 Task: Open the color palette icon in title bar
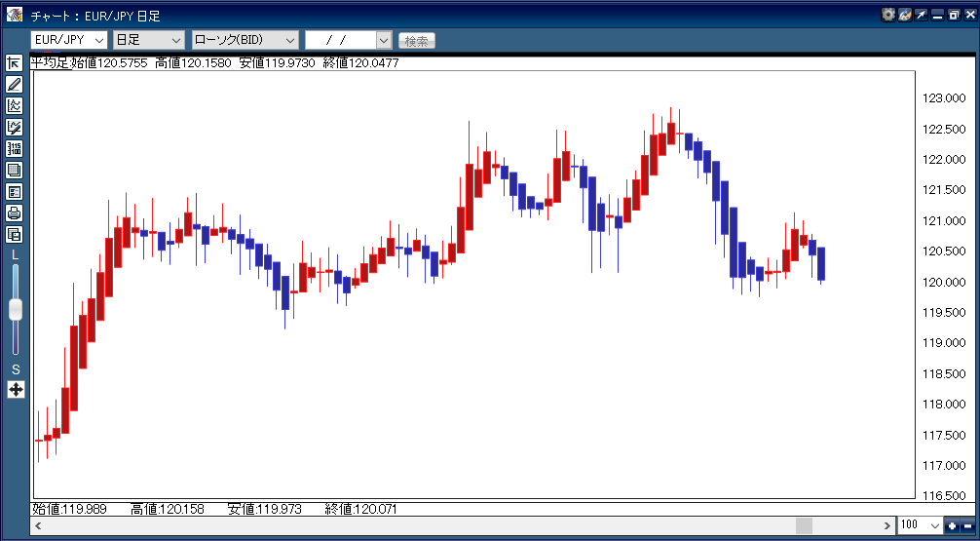[x=904, y=15]
